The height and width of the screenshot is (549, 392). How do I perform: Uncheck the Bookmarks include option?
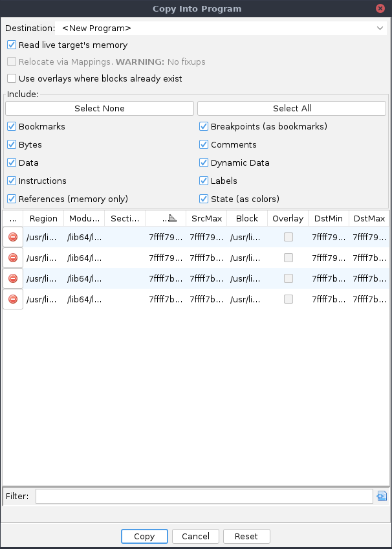(11, 126)
